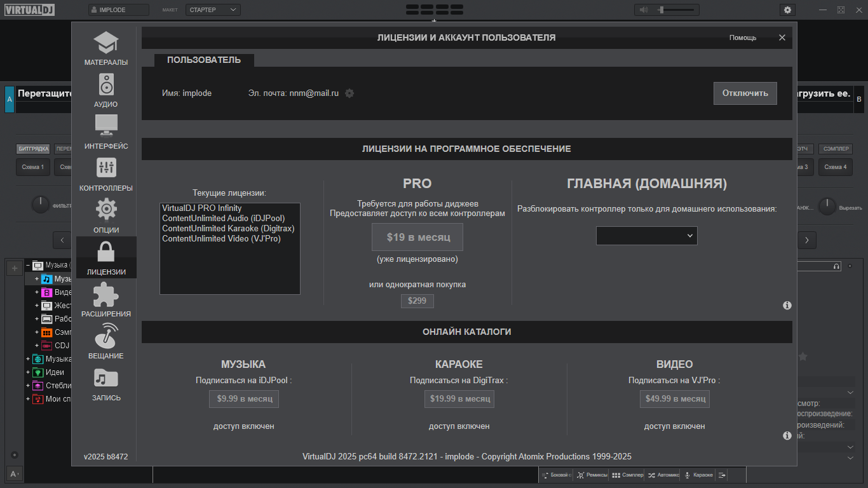This screenshot has width=868, height=488.
Task: Open the home controller selection dropdown
Action: 646,236
